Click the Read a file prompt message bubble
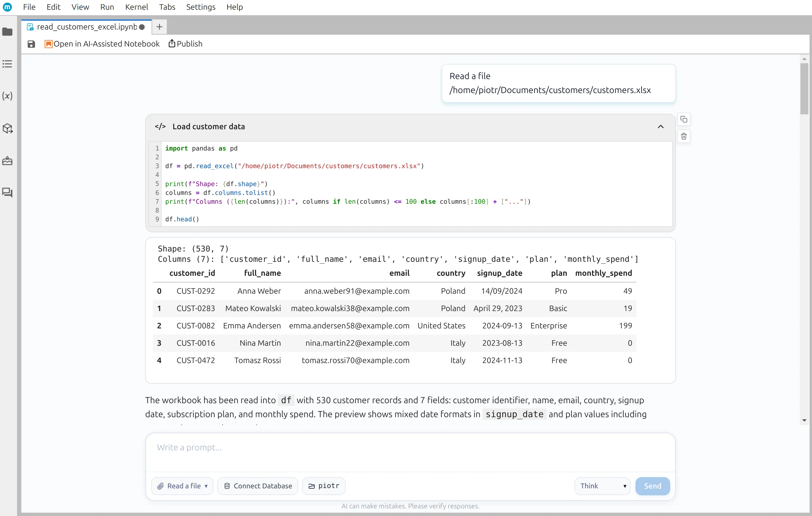812x516 pixels. [x=558, y=83]
